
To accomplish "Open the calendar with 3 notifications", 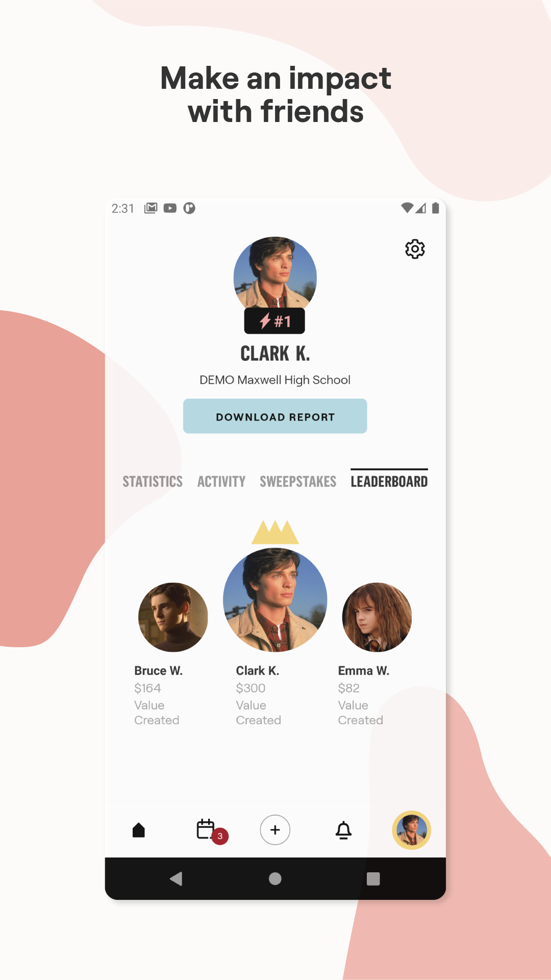I will [x=207, y=829].
